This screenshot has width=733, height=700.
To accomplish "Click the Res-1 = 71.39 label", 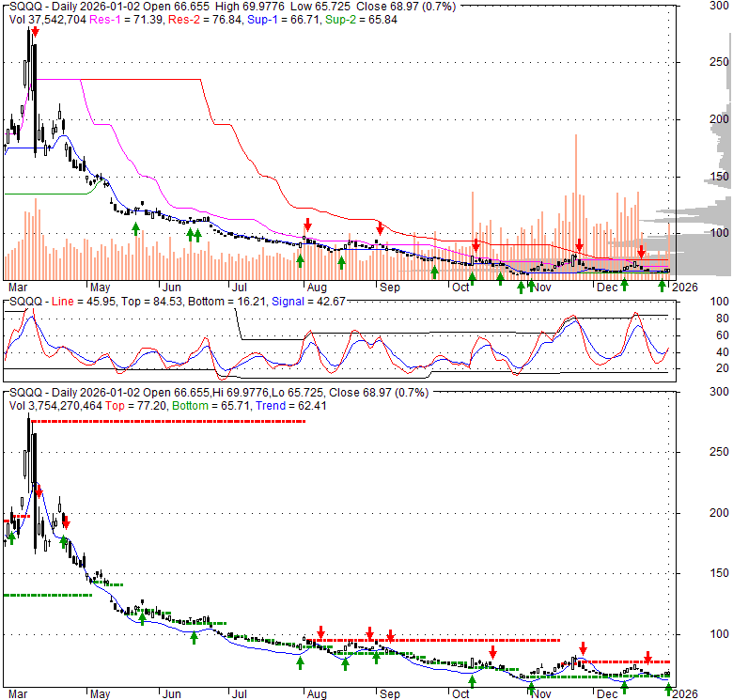I will (126, 20).
